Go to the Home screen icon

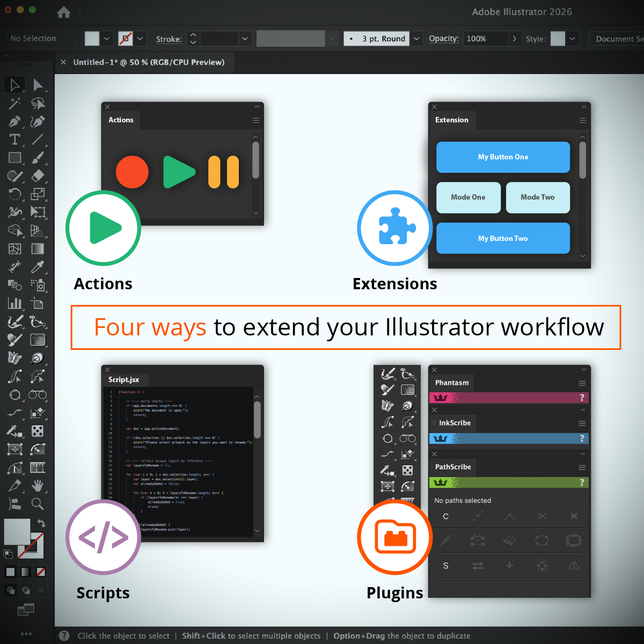[x=64, y=12]
